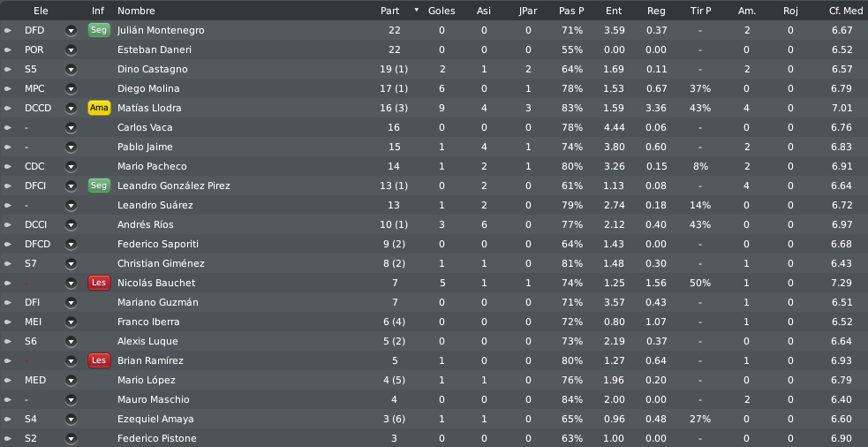Open position dropdown for Mario López

click(x=71, y=381)
